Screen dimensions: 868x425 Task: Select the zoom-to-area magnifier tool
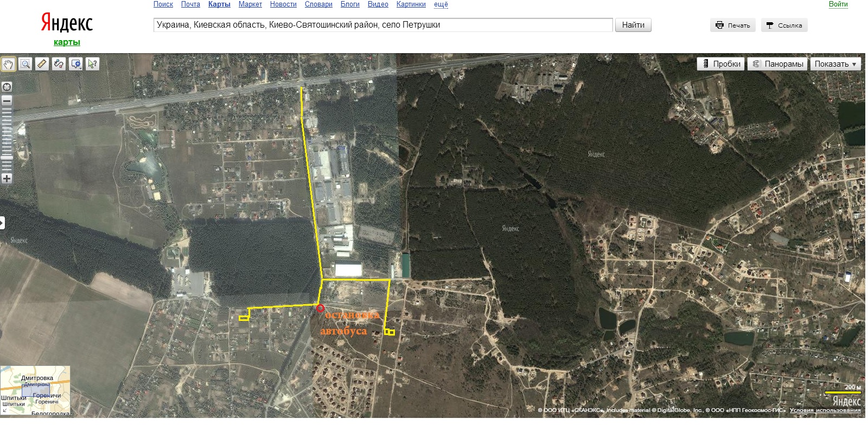pyautogui.click(x=25, y=64)
